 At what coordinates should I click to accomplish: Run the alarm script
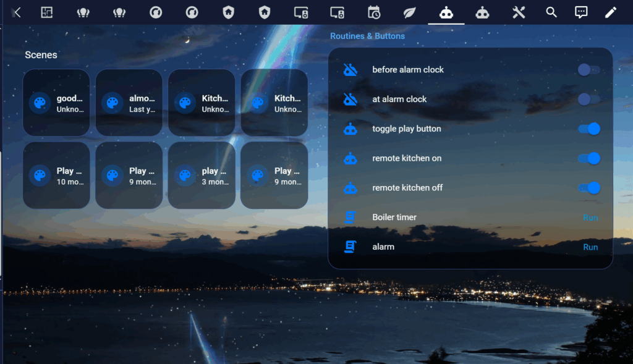point(590,247)
